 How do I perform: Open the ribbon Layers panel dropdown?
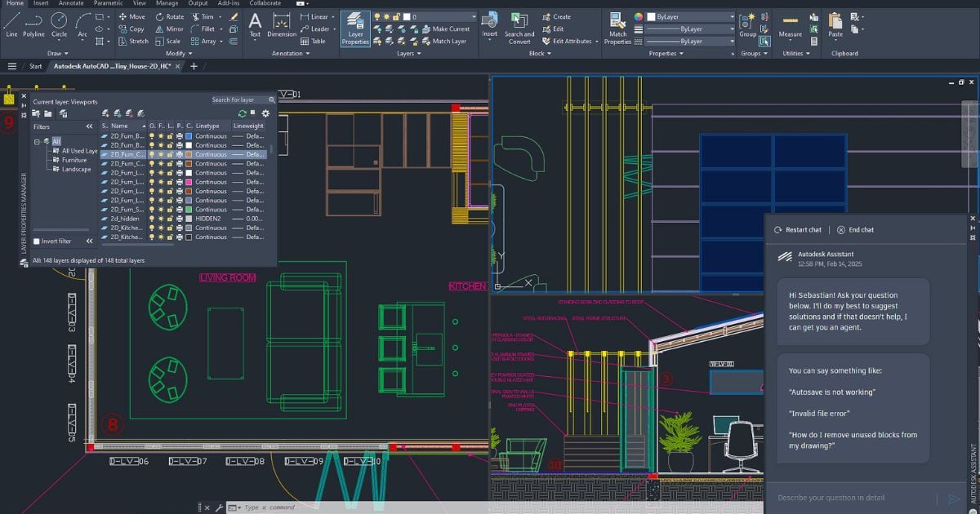pyautogui.click(x=409, y=53)
